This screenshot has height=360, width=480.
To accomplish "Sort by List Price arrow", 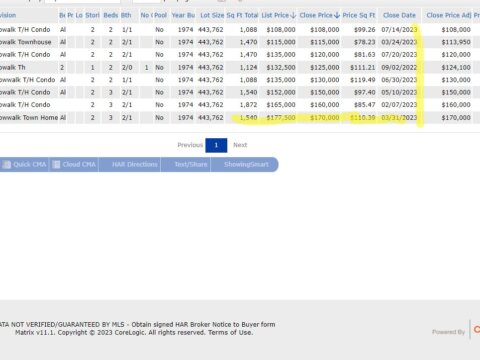I will coord(293,15).
